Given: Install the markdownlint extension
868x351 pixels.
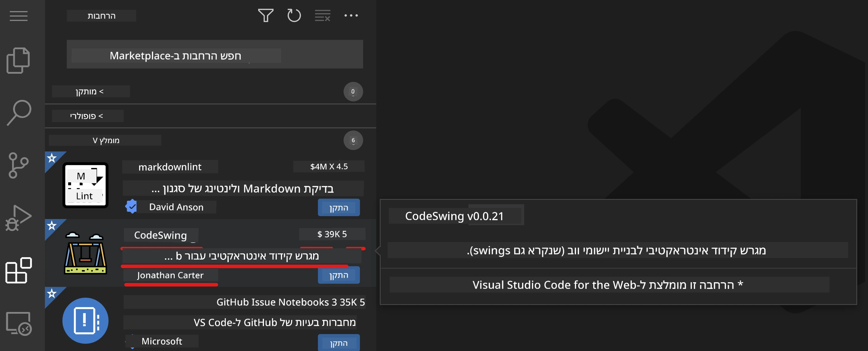Looking at the screenshot, I should click(x=339, y=208).
